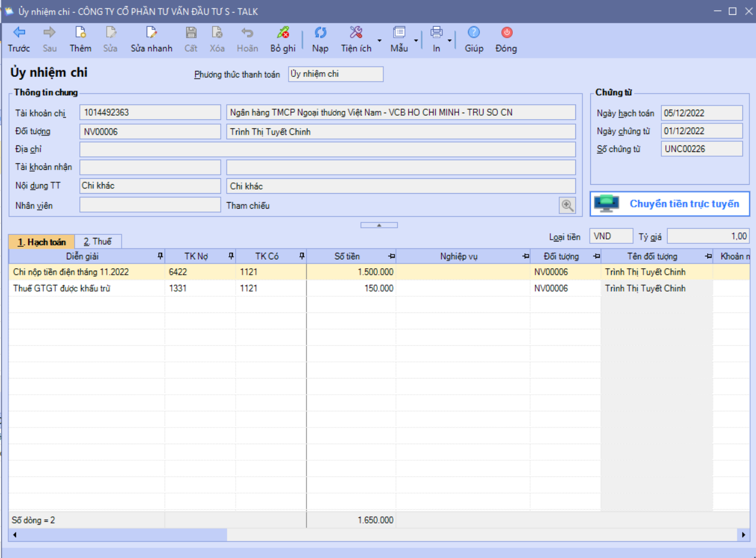Click the Mẫu template icon
Screen dimensions: 756x558
[399, 39]
